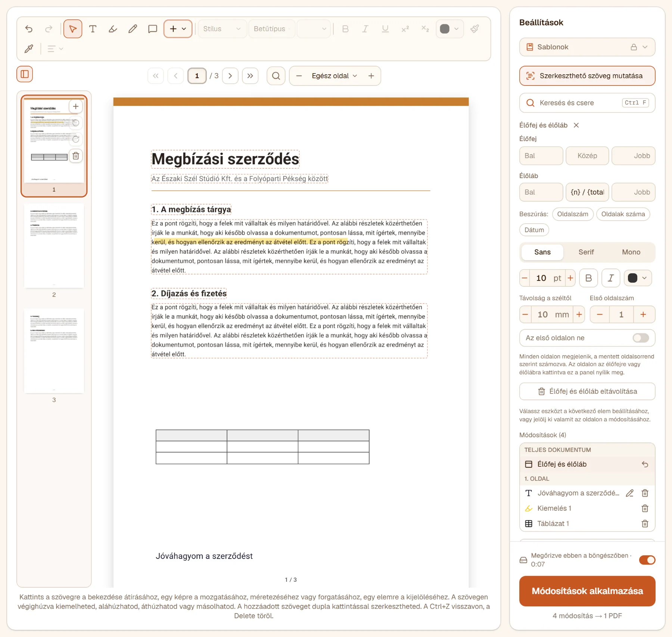Toggle bold in top toolbar

pos(345,29)
